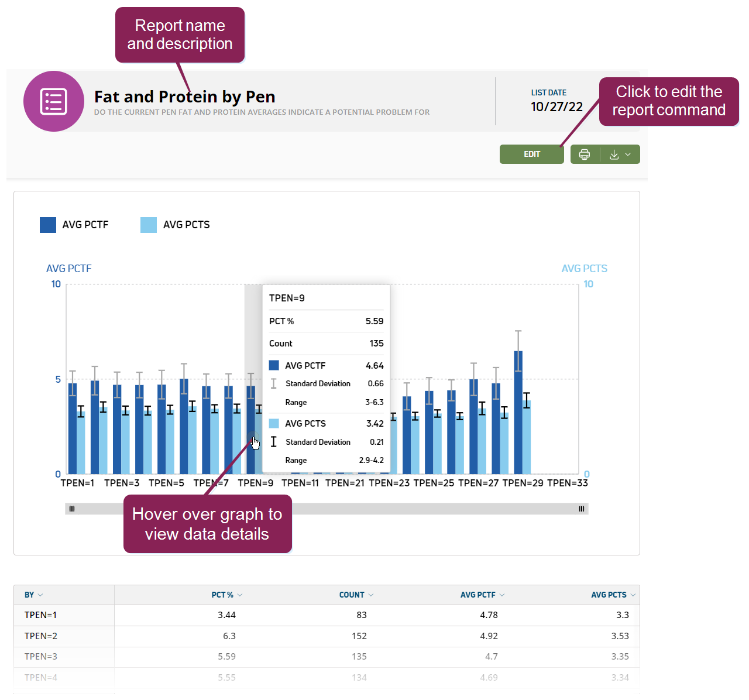Sort table by PCT % column

point(226,595)
